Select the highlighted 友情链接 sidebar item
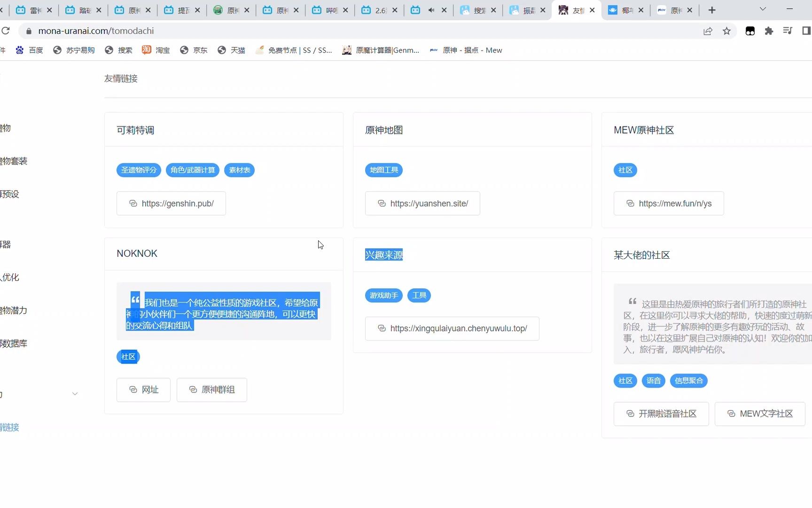 click(x=10, y=427)
